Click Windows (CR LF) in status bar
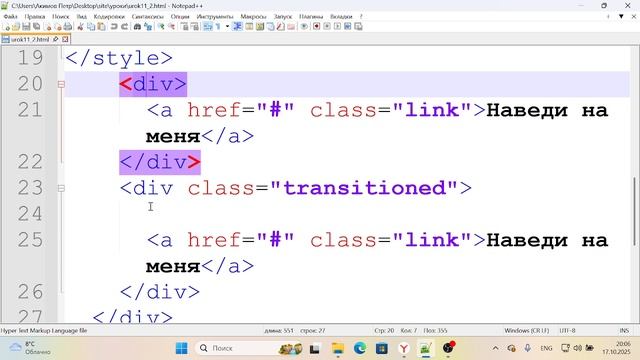640x360 pixels. click(527, 331)
